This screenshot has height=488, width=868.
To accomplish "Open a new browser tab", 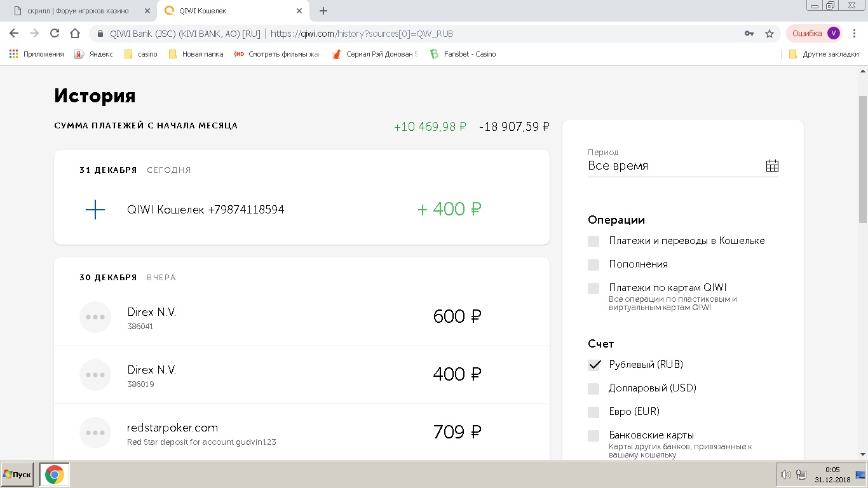I will pos(323,11).
